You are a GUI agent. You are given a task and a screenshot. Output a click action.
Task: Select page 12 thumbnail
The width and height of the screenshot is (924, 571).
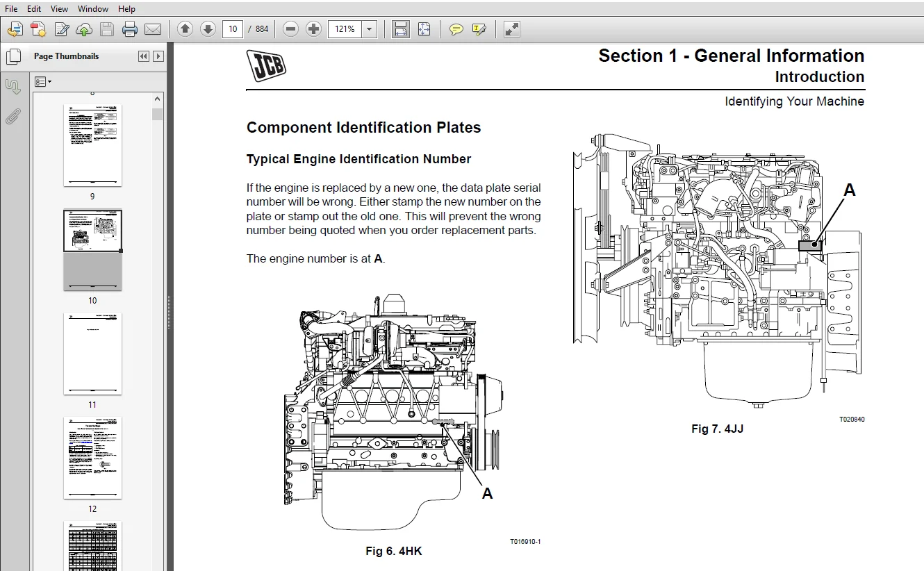[92, 458]
